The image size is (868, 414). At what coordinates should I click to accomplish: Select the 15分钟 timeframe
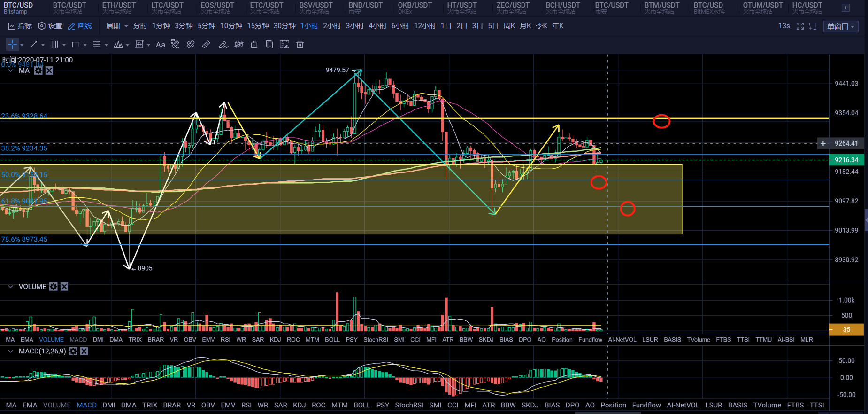(258, 26)
